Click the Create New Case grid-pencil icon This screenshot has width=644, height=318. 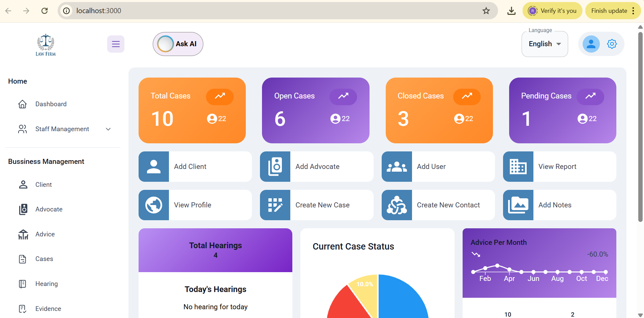(275, 205)
